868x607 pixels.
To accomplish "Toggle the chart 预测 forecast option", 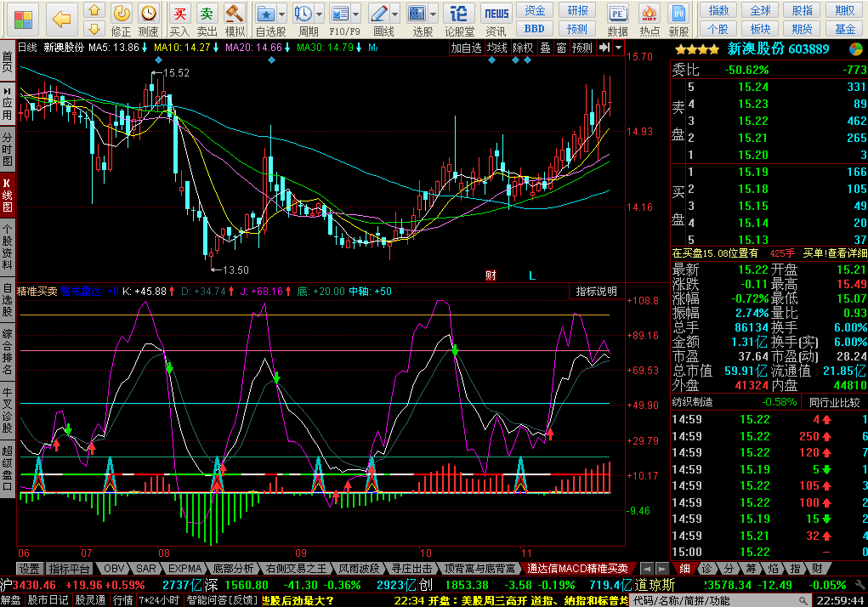I will [x=582, y=48].
